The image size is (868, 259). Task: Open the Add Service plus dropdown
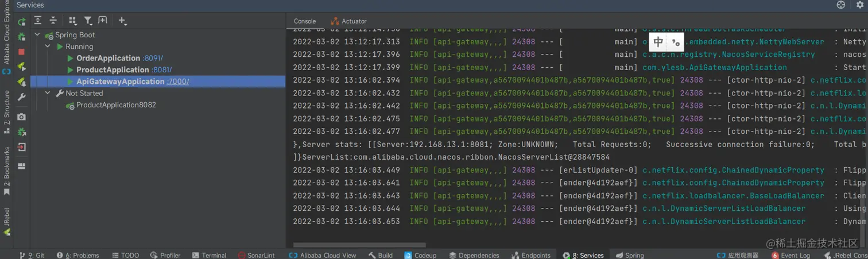click(x=122, y=20)
